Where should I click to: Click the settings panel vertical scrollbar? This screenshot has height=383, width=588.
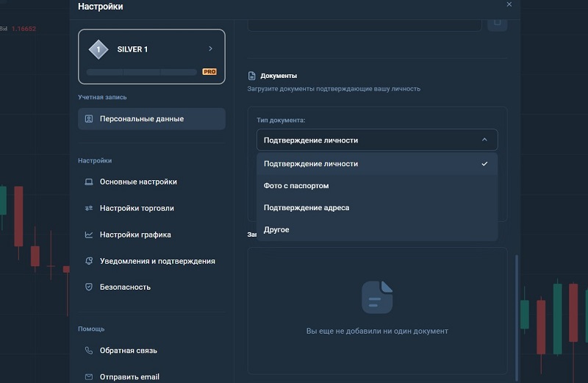517,317
